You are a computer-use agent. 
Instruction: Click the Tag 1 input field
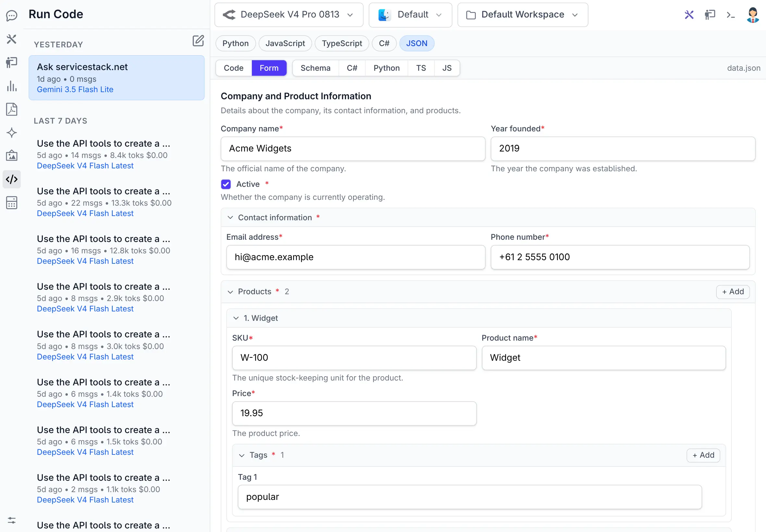[470, 497]
